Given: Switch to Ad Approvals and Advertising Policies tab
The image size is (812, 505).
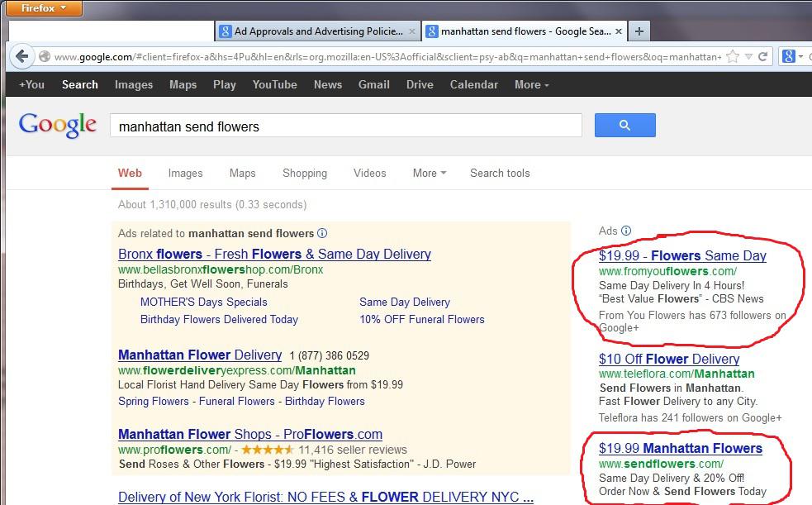Looking at the screenshot, I should pos(317,31).
